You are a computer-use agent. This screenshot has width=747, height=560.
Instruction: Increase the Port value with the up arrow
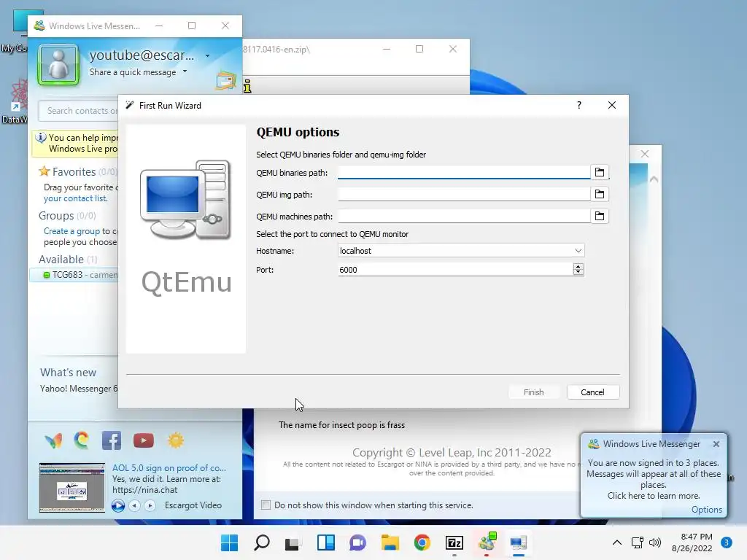pos(578,266)
